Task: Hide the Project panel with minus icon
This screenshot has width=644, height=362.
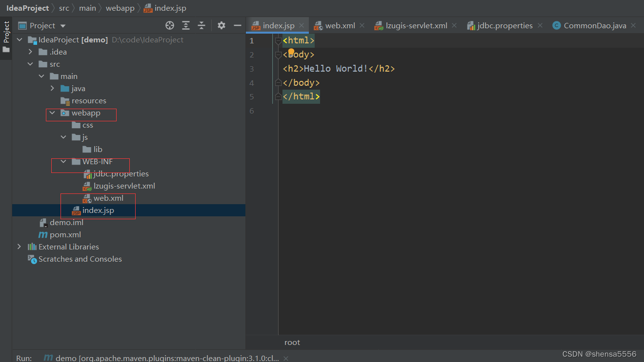Action: pyautogui.click(x=238, y=25)
